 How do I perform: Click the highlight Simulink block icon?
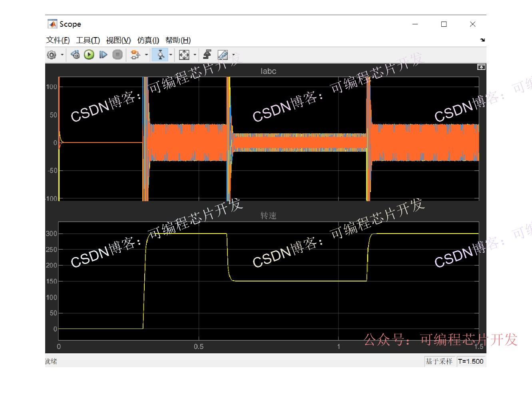135,55
